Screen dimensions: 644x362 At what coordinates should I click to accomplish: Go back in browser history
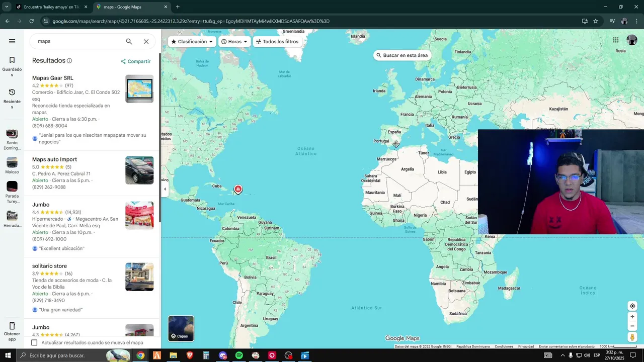click(7, 21)
